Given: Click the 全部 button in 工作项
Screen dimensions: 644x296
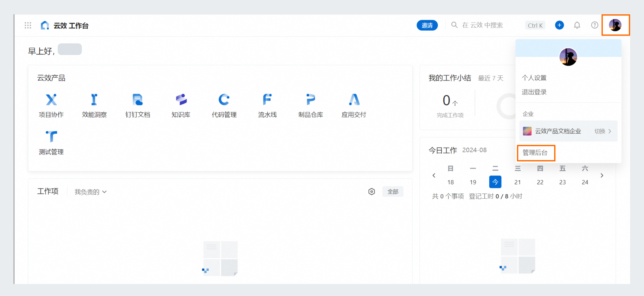Looking at the screenshot, I should tap(393, 192).
